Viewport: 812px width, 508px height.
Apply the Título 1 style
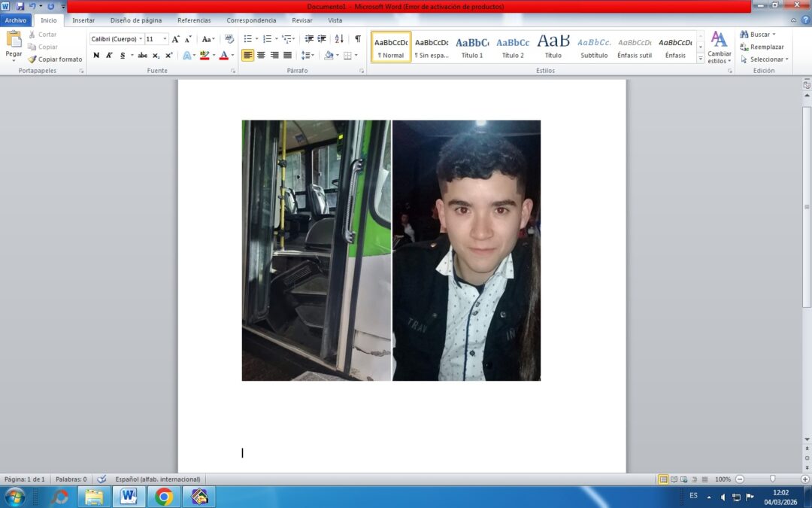pyautogui.click(x=471, y=47)
